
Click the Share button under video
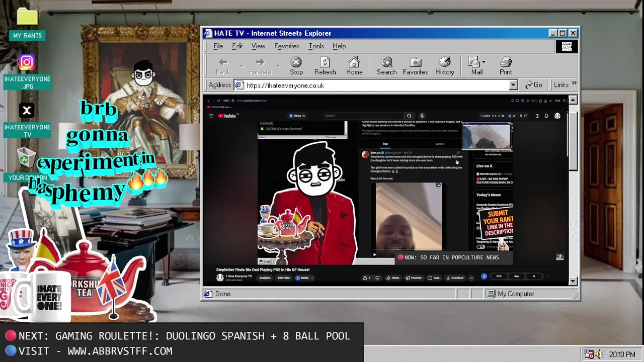393,278
